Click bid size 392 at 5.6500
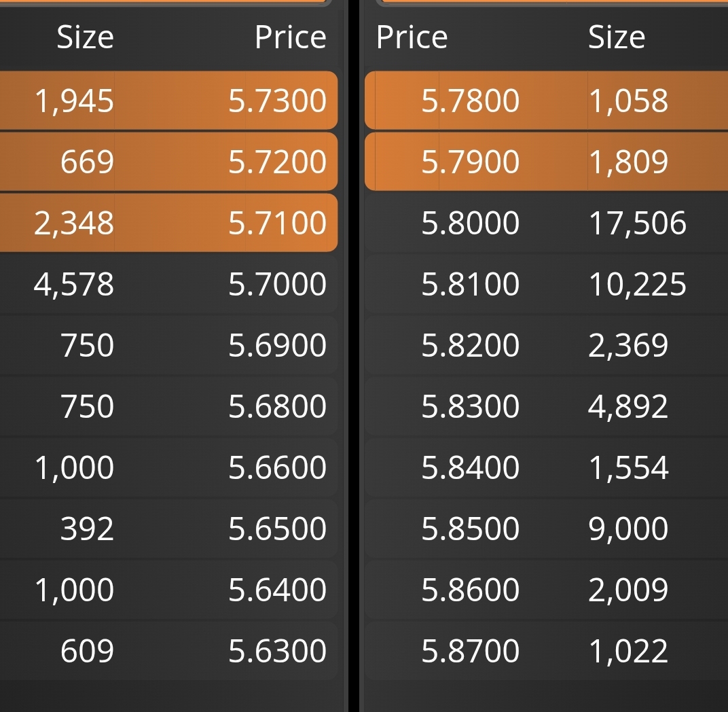Viewport: 728px width, 712px height. click(x=87, y=529)
